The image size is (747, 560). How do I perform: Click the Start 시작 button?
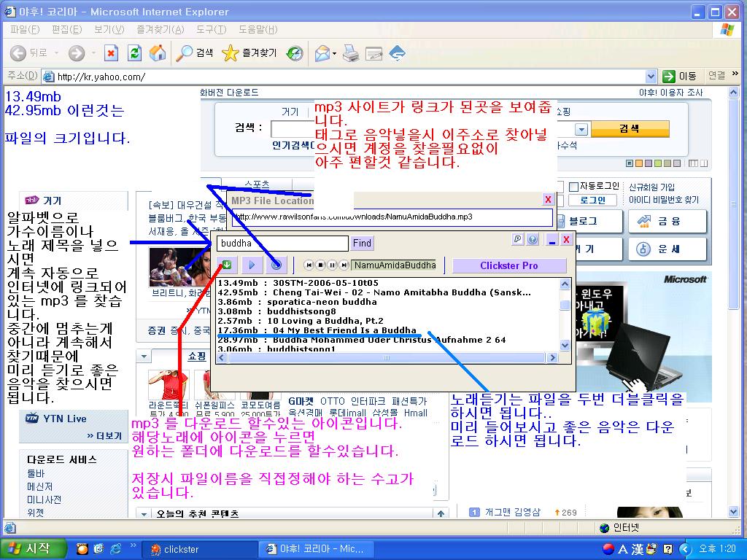(x=32, y=548)
